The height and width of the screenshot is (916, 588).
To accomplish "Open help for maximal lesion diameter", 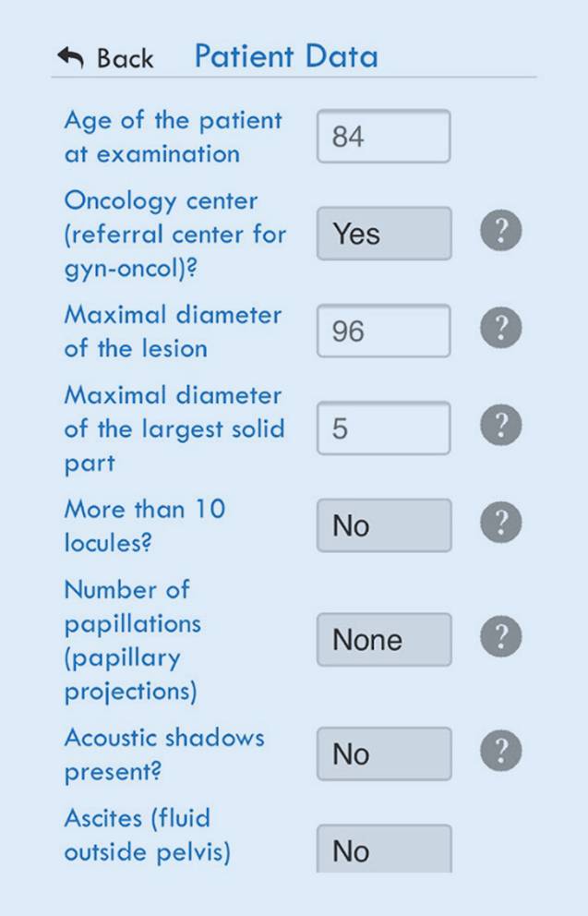I will pyautogui.click(x=500, y=328).
